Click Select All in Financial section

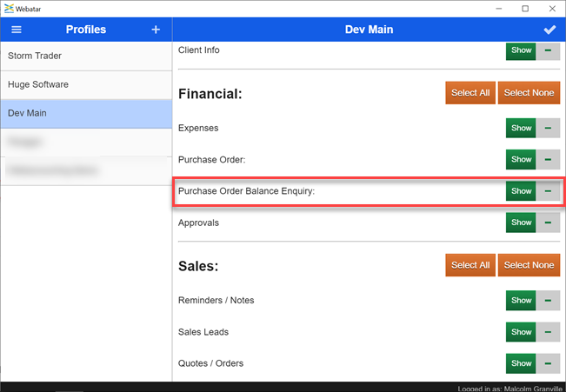tap(469, 93)
